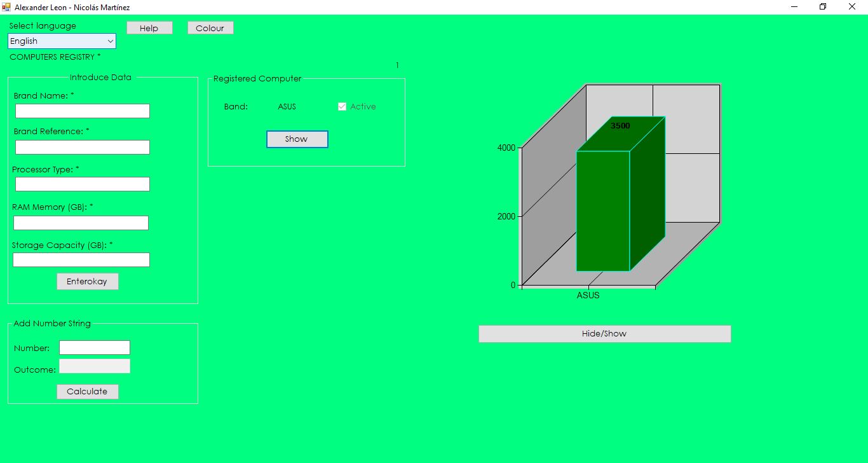Click the COMPUTERS REGISTRY label

(x=55, y=57)
